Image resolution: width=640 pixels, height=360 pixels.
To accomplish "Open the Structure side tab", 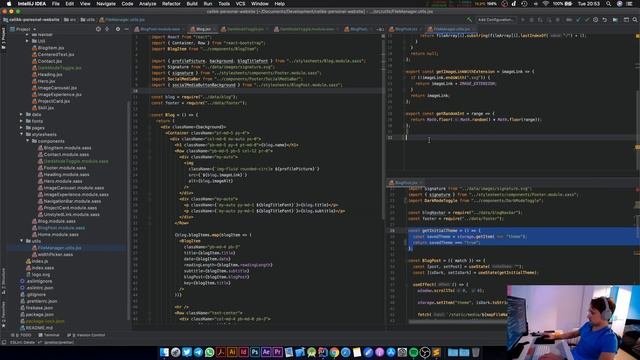I will click(x=3, y=282).
